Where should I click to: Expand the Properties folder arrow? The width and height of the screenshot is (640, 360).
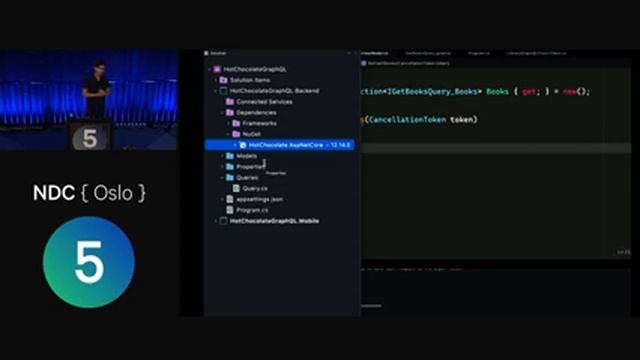[x=222, y=167]
